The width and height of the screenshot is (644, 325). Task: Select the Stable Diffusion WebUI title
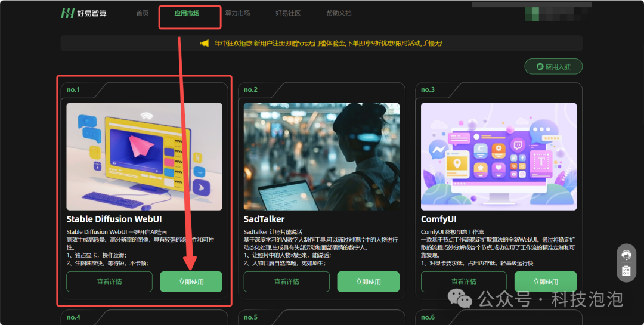click(114, 219)
